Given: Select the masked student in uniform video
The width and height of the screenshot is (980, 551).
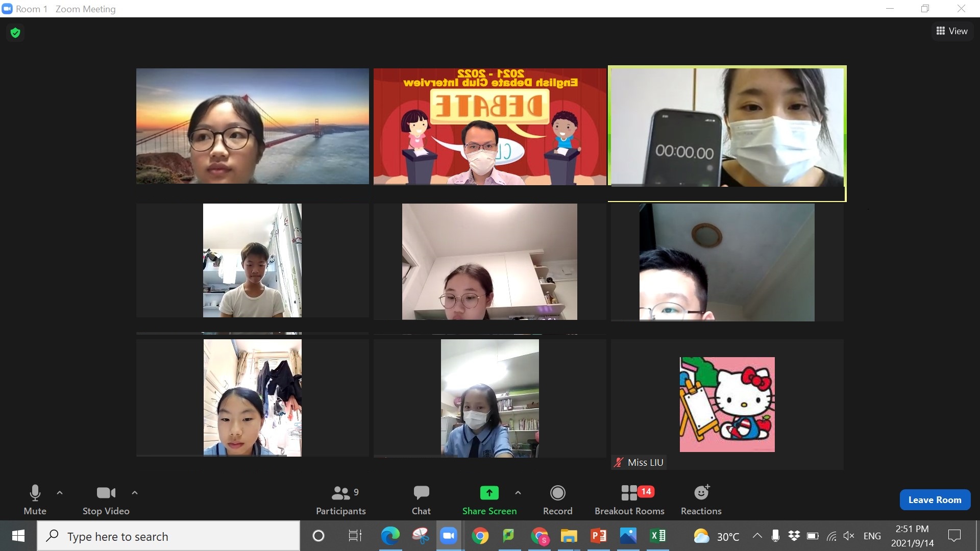Looking at the screenshot, I should pos(489,398).
